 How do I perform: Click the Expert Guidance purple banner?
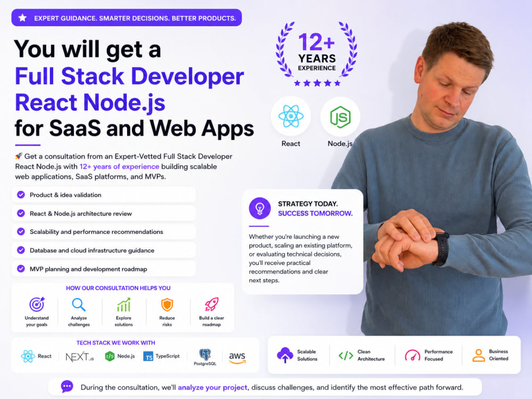coord(127,18)
